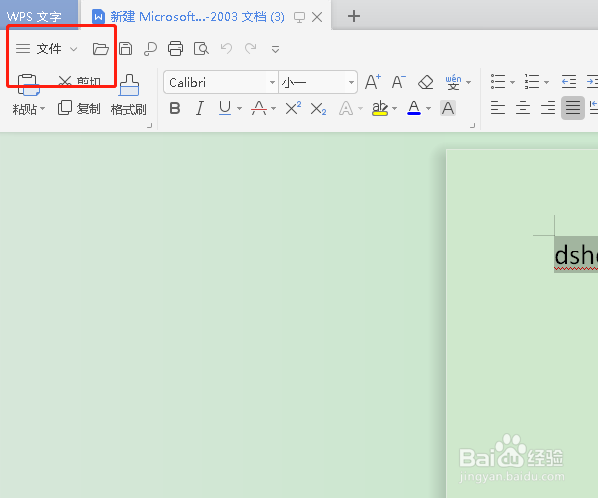This screenshot has width=598, height=498.
Task: Click the paste clipboard icon
Action: point(29,85)
